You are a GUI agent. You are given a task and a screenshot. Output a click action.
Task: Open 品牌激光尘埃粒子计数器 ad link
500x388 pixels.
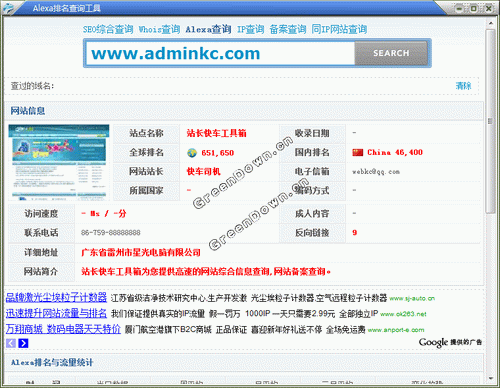tap(56, 297)
